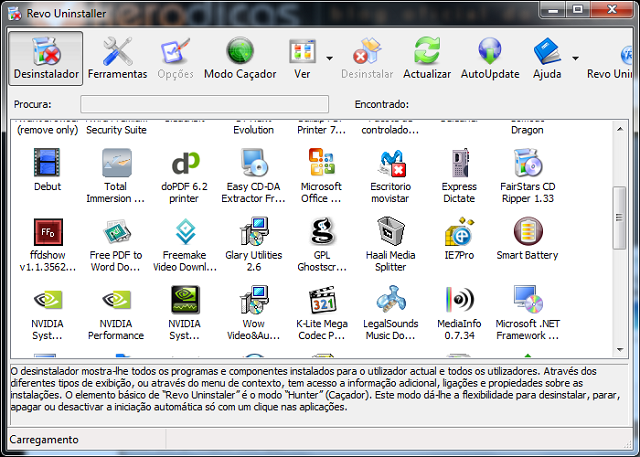This screenshot has width=640, height=457.
Task: Select Freemake Video Downloader
Action: pos(184,244)
